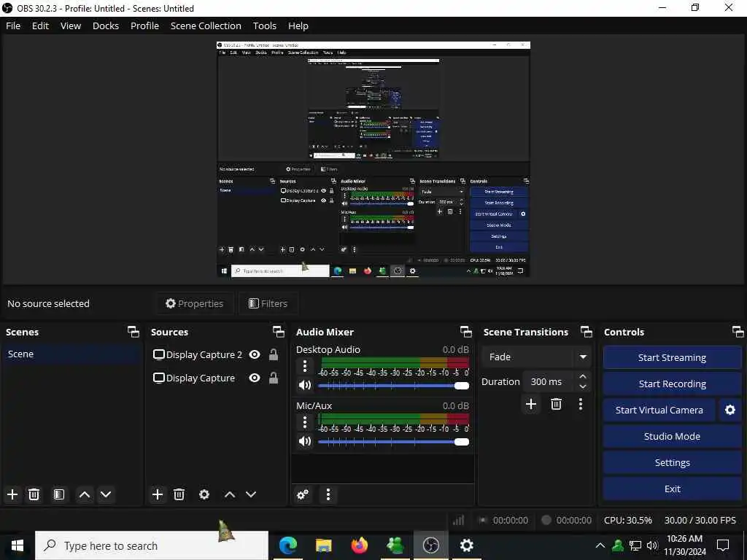
Task: Add a configurable transition plus icon
Action: pos(531,404)
